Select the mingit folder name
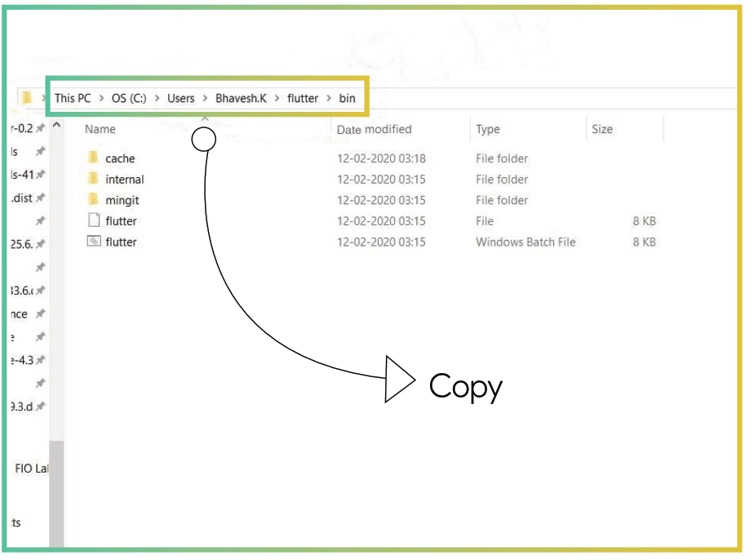The width and height of the screenshot is (754, 560). [122, 201]
